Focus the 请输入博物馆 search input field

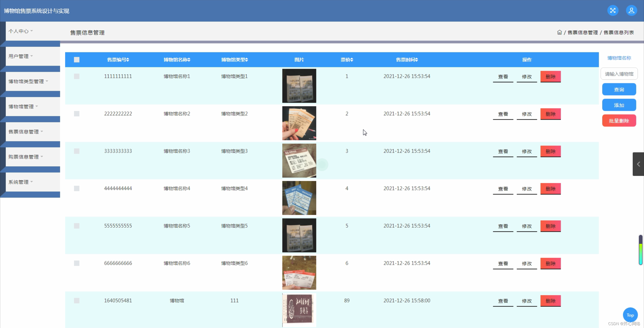[x=619, y=74]
